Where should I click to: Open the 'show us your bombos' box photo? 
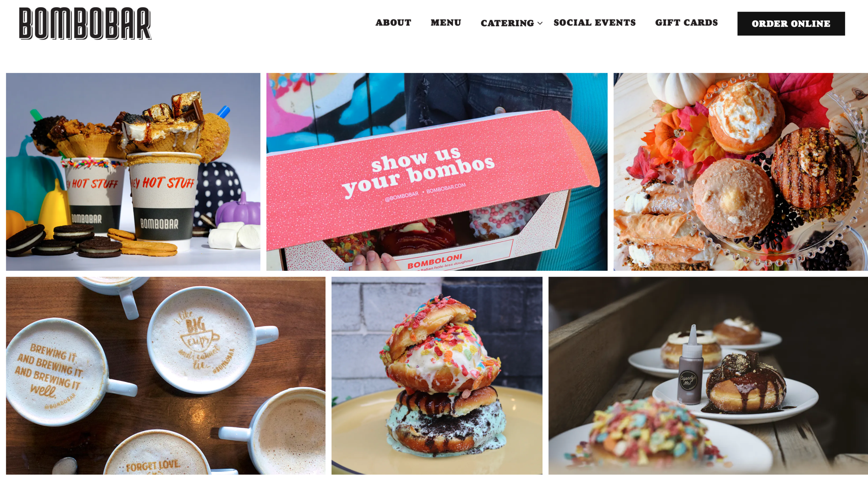tap(437, 172)
